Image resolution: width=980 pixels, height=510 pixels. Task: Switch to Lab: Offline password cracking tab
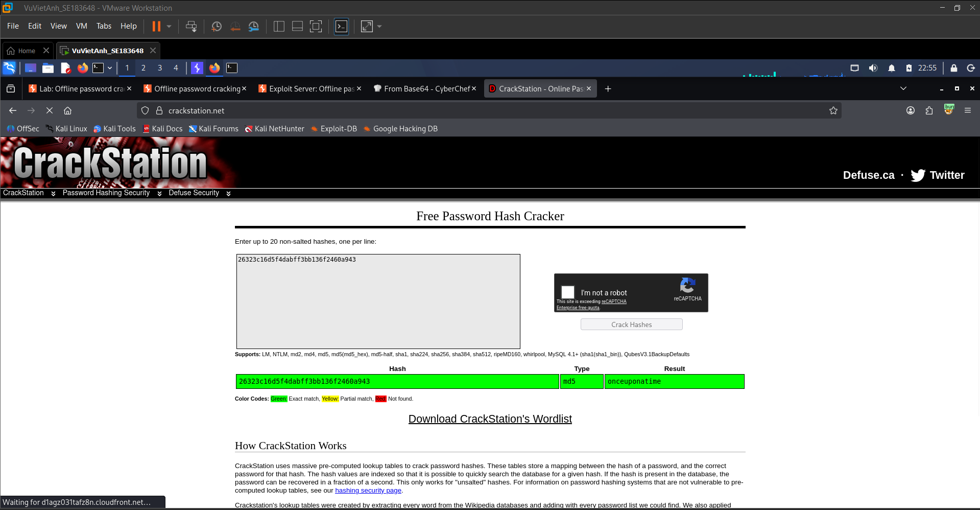pos(81,89)
